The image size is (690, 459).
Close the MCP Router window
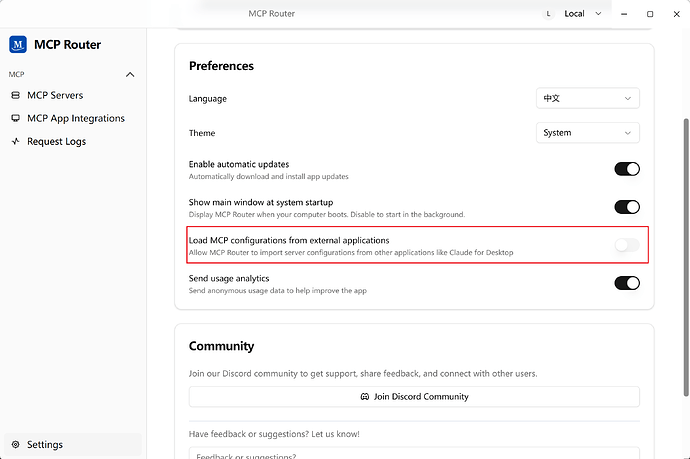click(x=677, y=14)
